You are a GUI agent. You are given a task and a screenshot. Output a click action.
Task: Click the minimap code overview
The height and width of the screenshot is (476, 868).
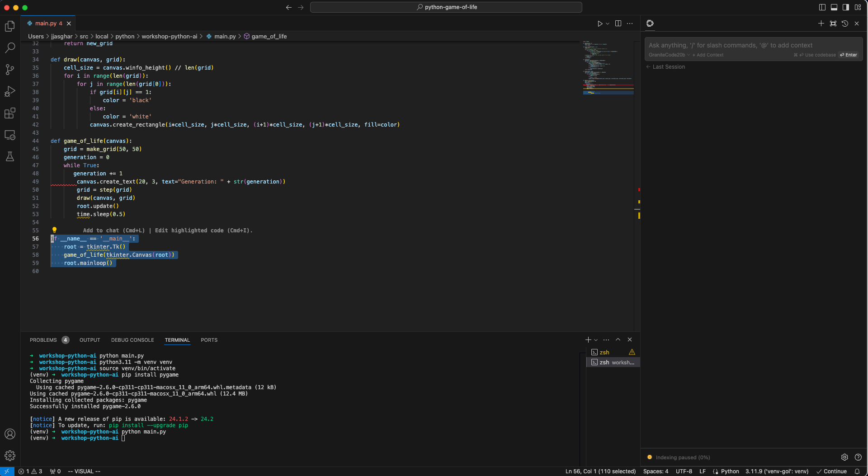(x=608, y=68)
